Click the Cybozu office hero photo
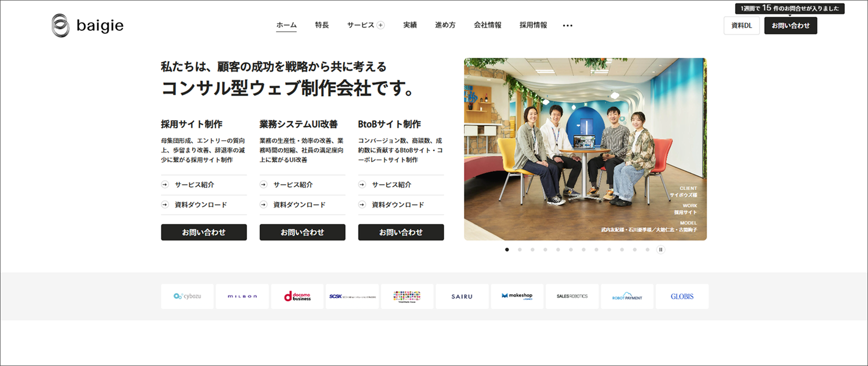Image resolution: width=868 pixels, height=366 pixels. point(585,149)
